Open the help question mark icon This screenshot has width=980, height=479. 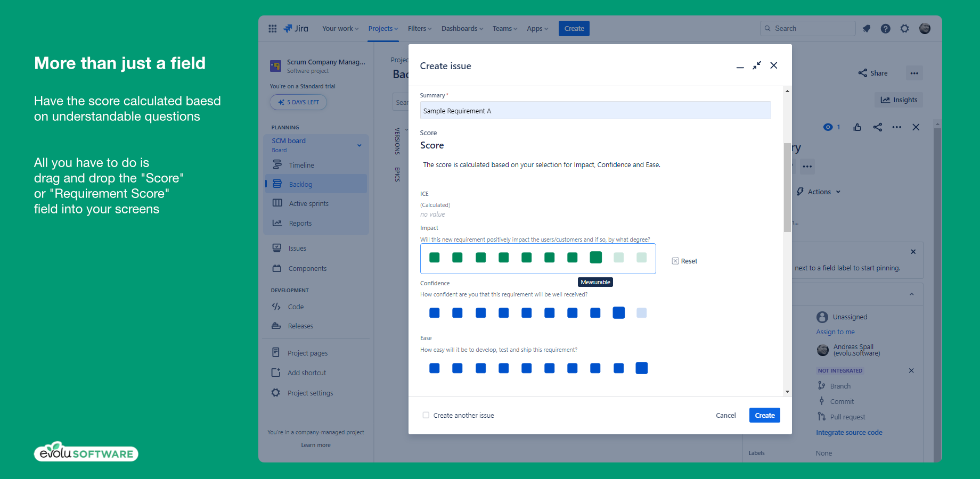point(885,29)
